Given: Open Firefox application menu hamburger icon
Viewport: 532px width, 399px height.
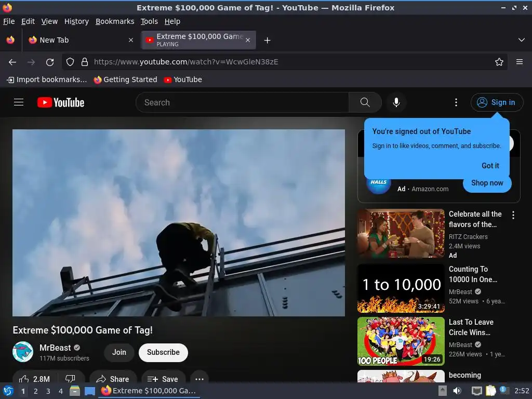Looking at the screenshot, I should [519, 62].
